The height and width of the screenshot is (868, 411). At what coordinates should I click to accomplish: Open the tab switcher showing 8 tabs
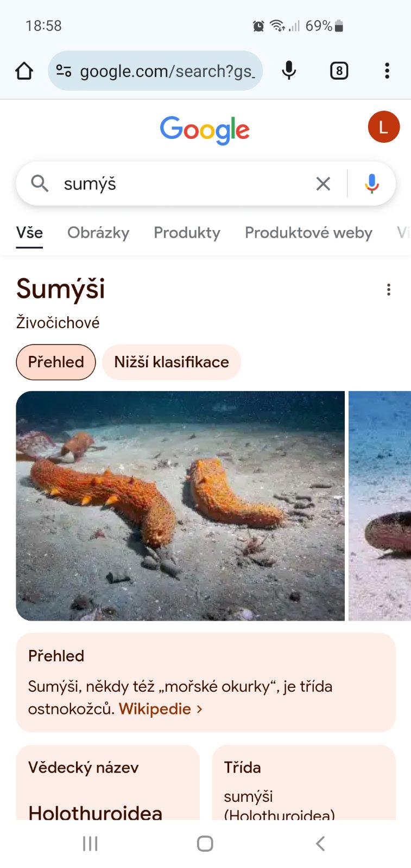[339, 71]
